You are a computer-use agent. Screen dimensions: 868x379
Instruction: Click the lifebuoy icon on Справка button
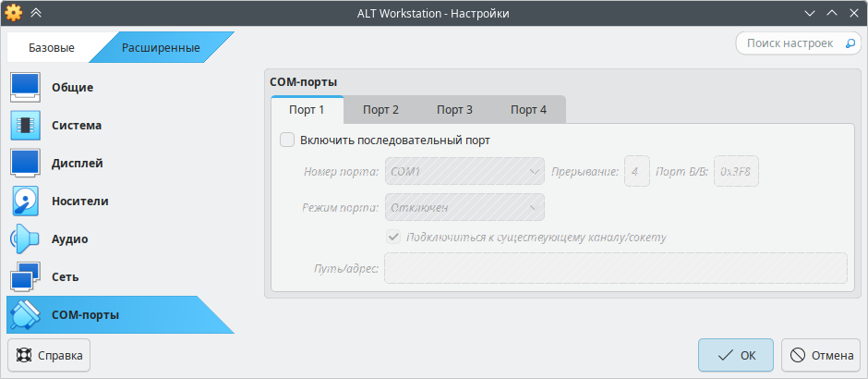pyautogui.click(x=23, y=355)
